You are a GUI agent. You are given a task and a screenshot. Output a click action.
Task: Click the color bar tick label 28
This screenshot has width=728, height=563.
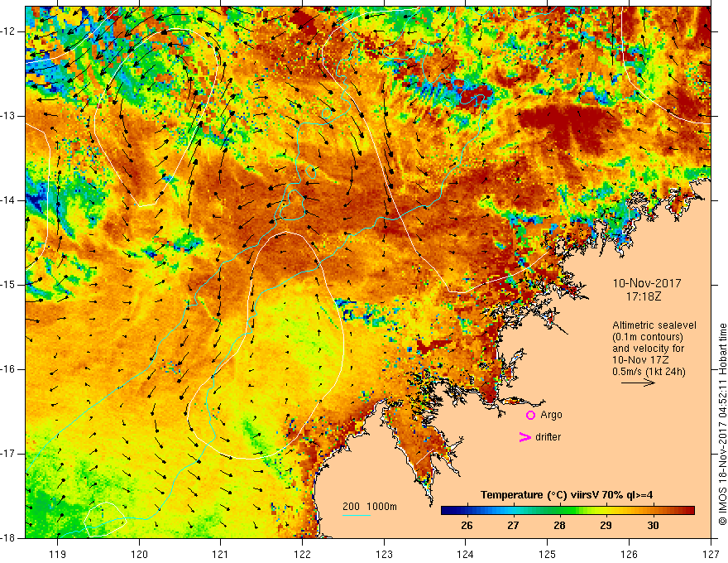559,526
